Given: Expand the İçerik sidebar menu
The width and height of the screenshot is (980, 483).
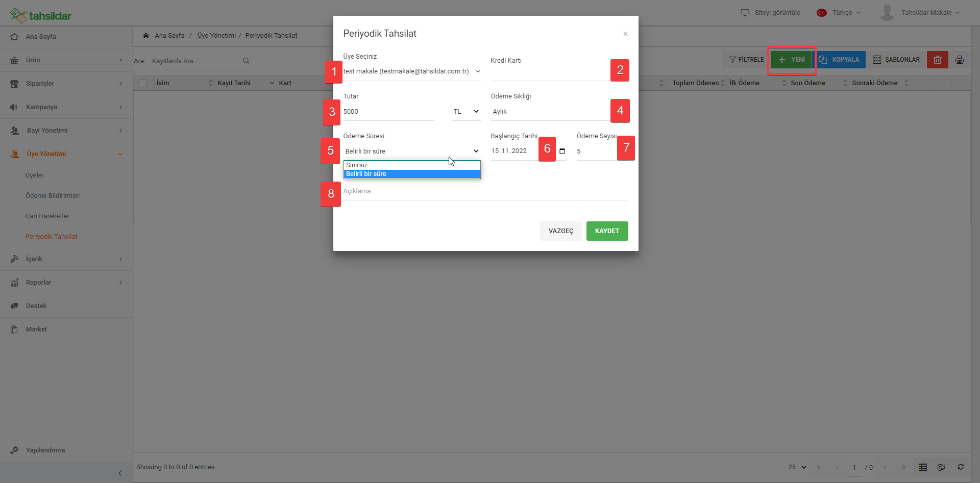Looking at the screenshot, I should 66,259.
